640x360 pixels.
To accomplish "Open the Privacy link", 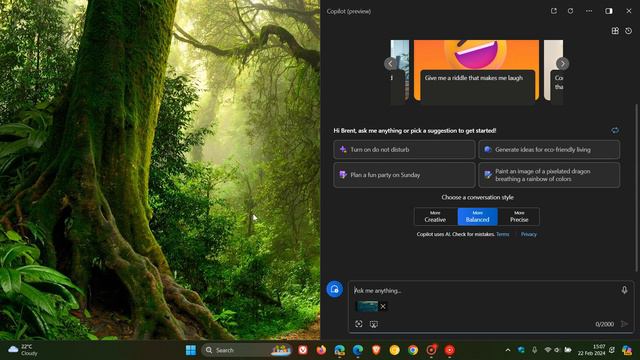I will click(x=529, y=234).
